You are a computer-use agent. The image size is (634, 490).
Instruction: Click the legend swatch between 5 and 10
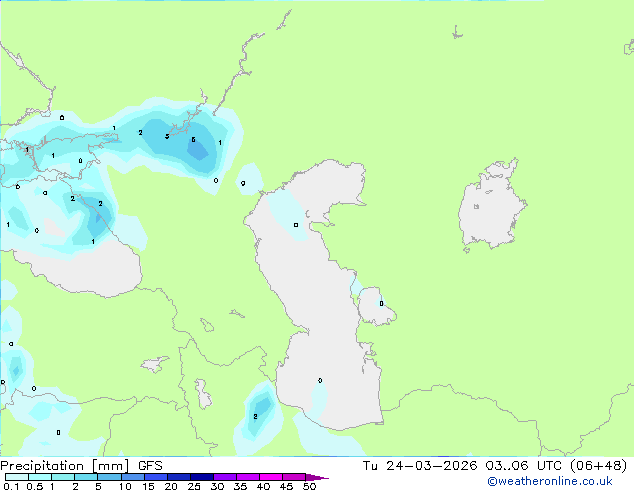(x=110, y=477)
